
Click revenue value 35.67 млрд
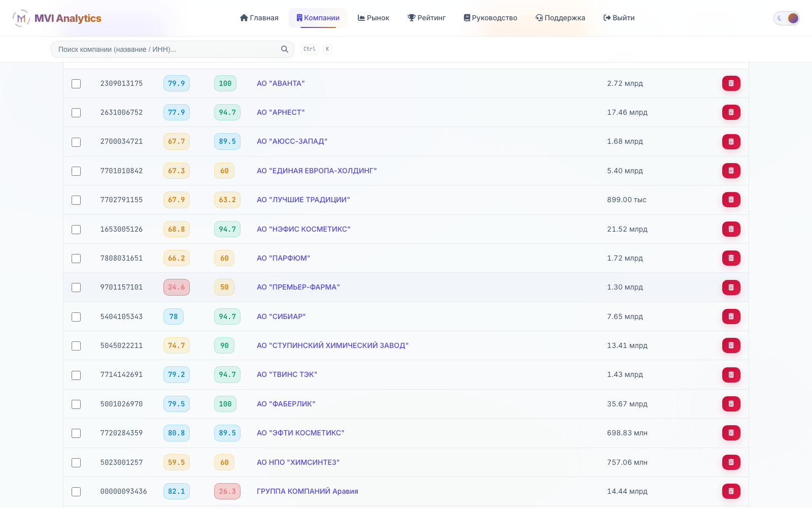tap(627, 404)
